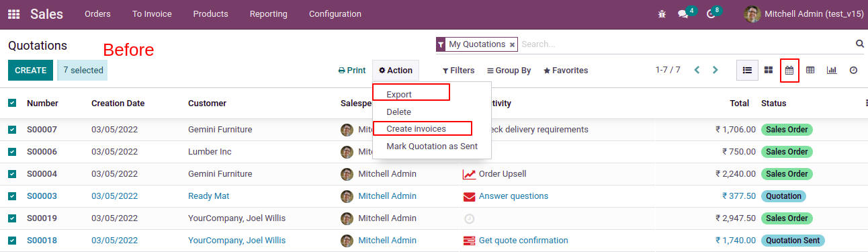Click the search magnifier icon

point(859,44)
